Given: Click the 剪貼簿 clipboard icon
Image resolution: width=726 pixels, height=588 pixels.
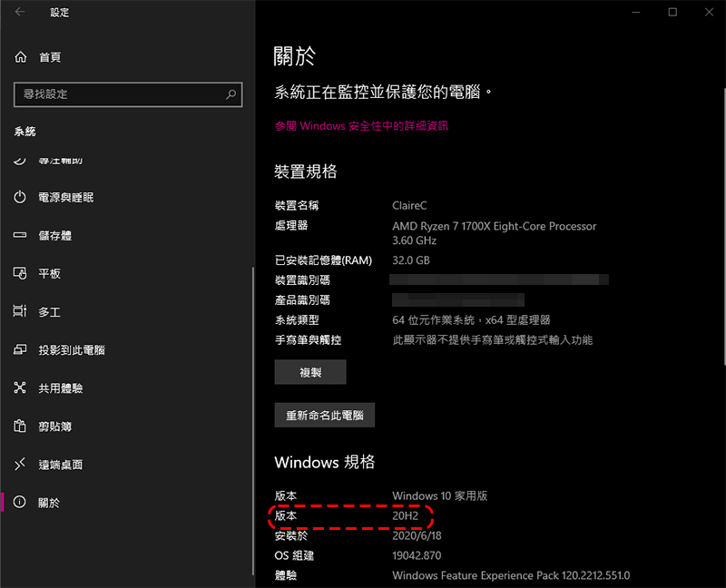Looking at the screenshot, I should tap(19, 426).
